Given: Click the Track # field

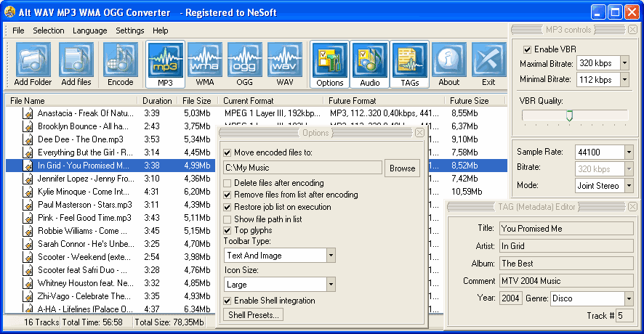Looking at the screenshot, I should 624,316.
